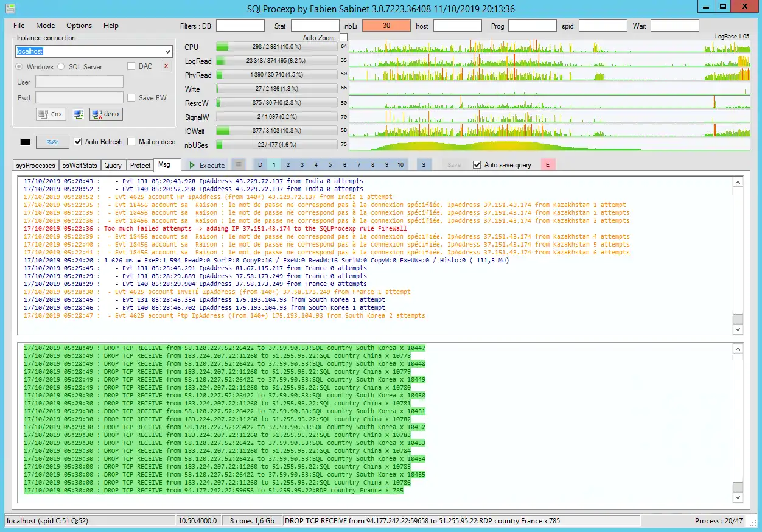This screenshot has height=532, width=762.
Task: Open the File menu
Action: pos(19,26)
